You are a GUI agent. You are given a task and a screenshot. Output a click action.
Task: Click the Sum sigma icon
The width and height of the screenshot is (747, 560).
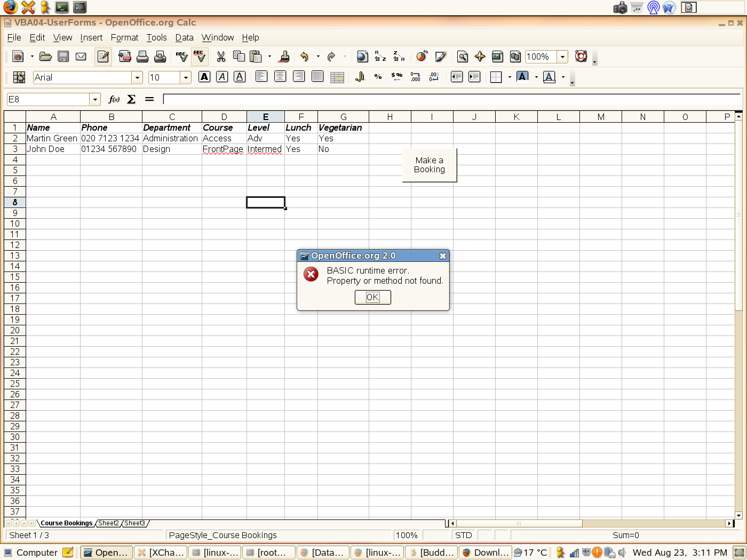coord(131,99)
